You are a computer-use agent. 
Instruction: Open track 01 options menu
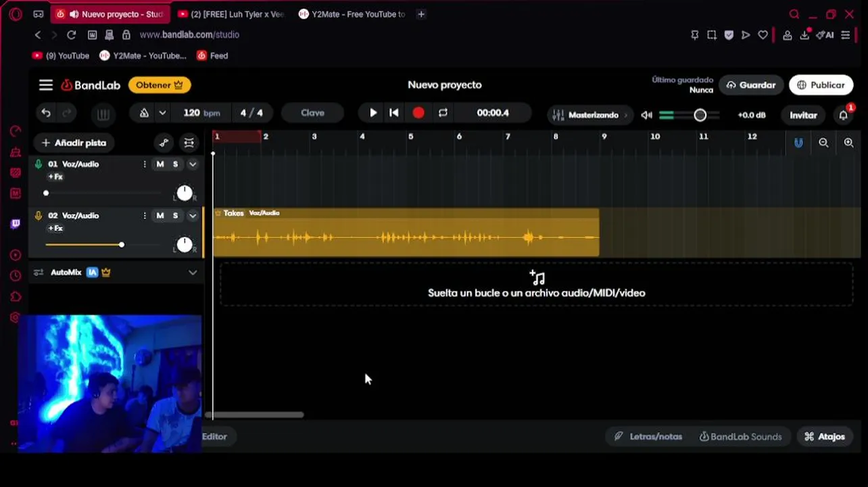[x=144, y=164]
